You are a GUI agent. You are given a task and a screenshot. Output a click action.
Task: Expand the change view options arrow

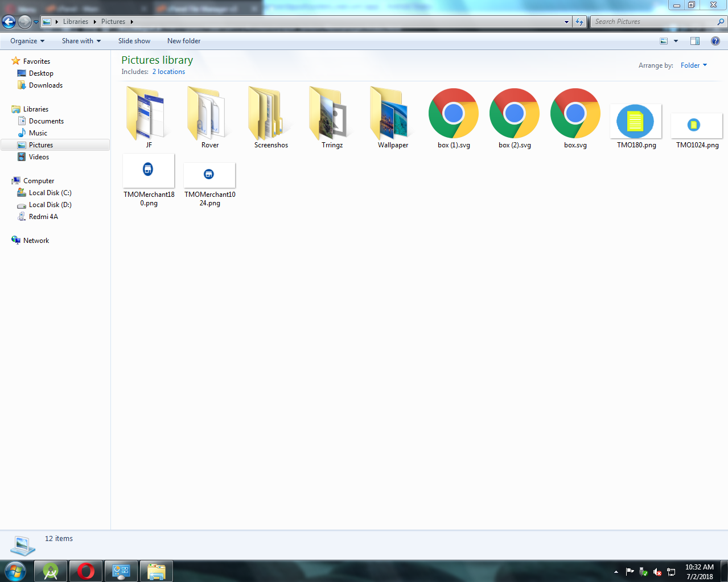tap(676, 41)
